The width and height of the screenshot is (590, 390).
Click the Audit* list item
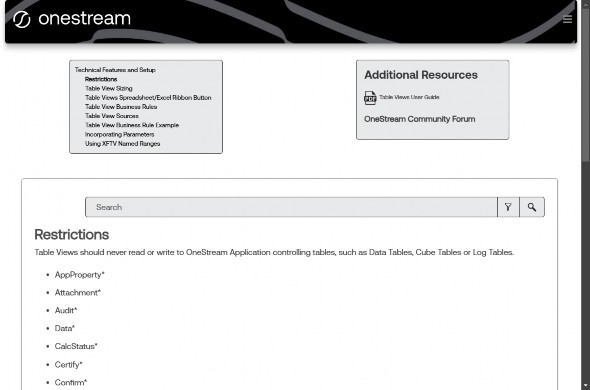tap(66, 311)
